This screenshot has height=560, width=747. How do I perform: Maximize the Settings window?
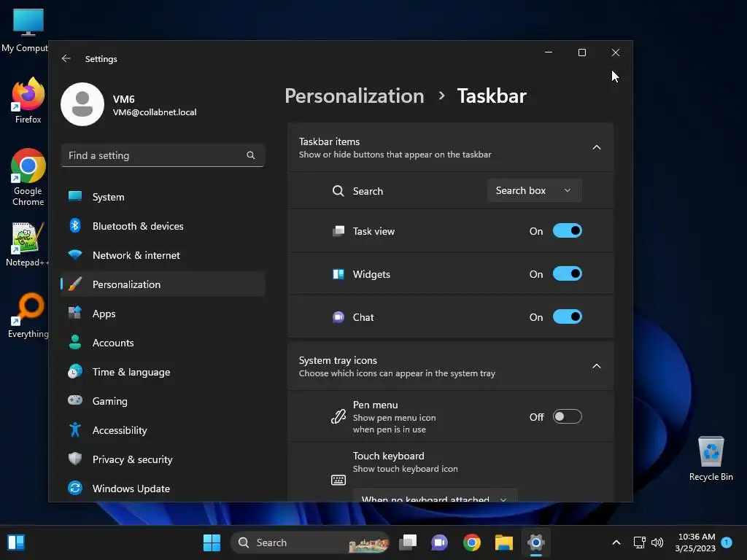click(581, 52)
